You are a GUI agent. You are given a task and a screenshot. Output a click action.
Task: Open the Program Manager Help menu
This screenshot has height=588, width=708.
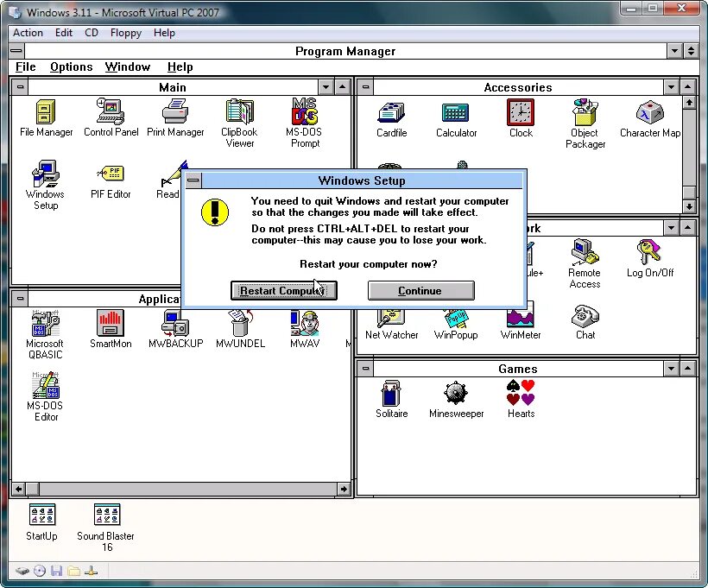[180, 66]
